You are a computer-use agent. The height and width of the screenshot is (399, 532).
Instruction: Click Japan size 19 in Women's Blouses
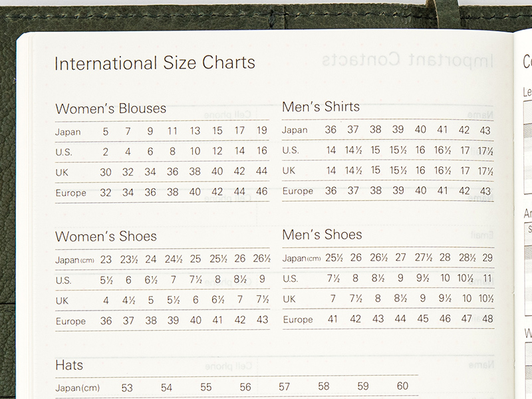[261, 131]
